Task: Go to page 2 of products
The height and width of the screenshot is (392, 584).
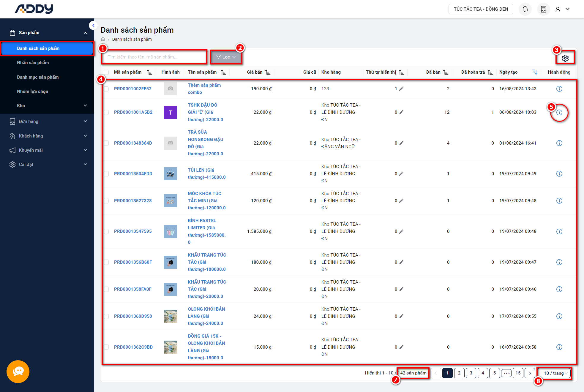Action: (459, 373)
